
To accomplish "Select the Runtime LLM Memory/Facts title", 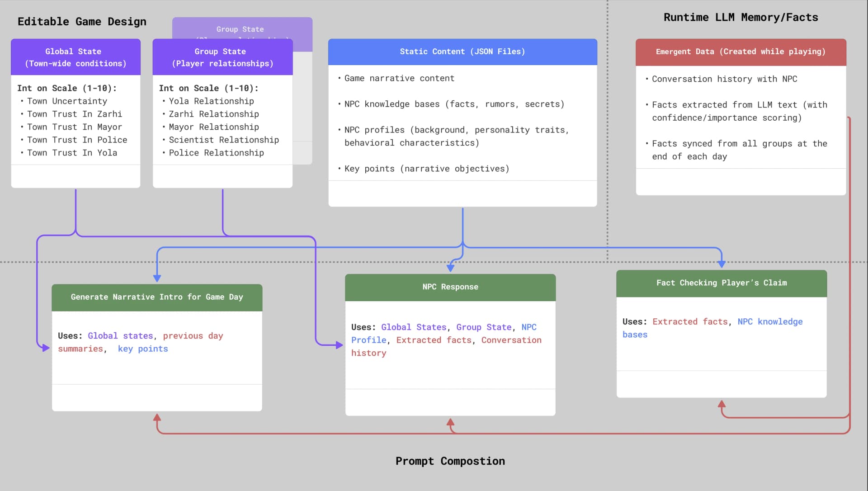I will tap(741, 17).
